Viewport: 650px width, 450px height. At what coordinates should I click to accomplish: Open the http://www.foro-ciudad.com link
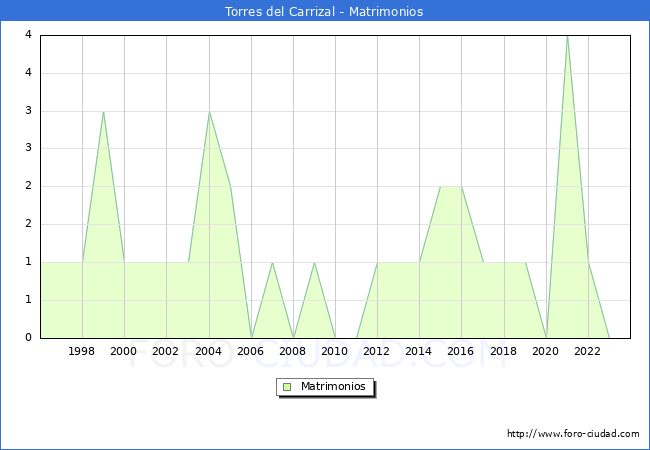(x=573, y=434)
